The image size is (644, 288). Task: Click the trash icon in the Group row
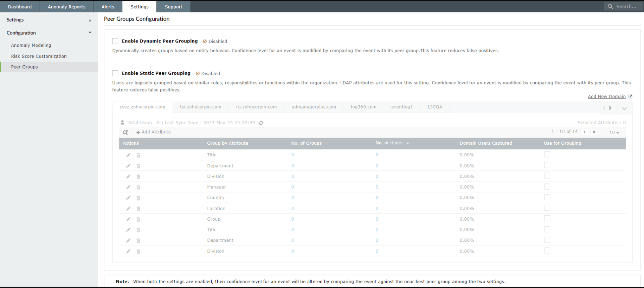(x=138, y=219)
